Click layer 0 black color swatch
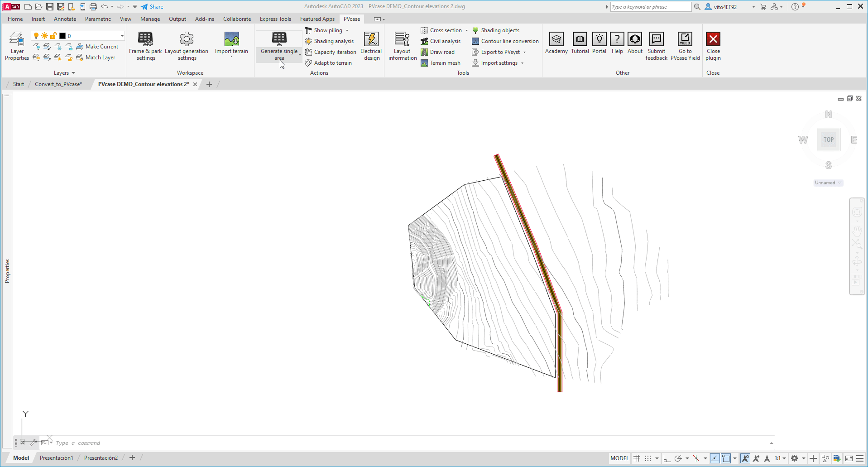Image resolution: width=868 pixels, height=467 pixels. tap(62, 36)
